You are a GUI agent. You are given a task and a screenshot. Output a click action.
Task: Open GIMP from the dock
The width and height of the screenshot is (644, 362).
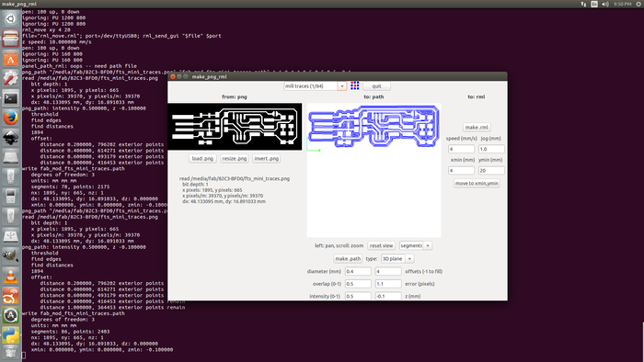tap(11, 256)
